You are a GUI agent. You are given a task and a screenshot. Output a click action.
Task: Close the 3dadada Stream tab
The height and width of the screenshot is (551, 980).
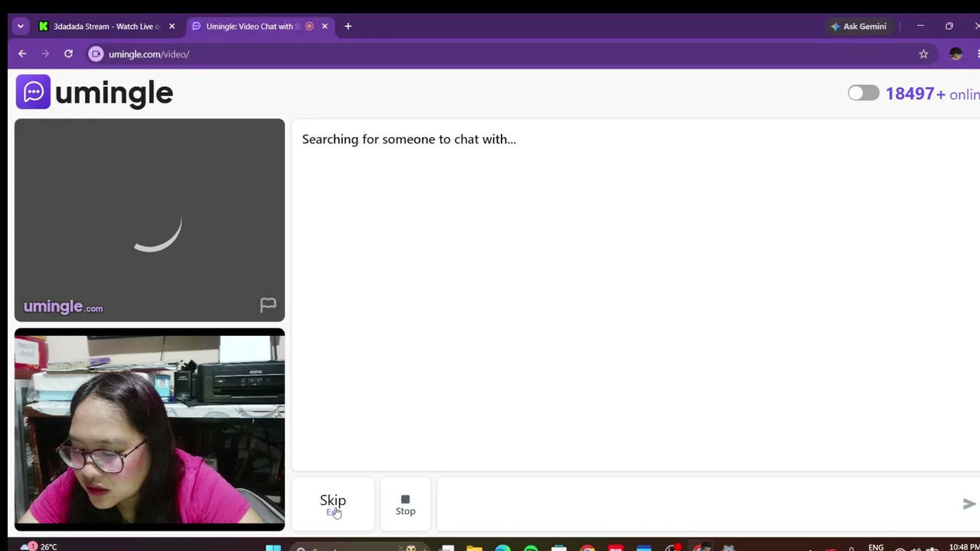tap(171, 26)
